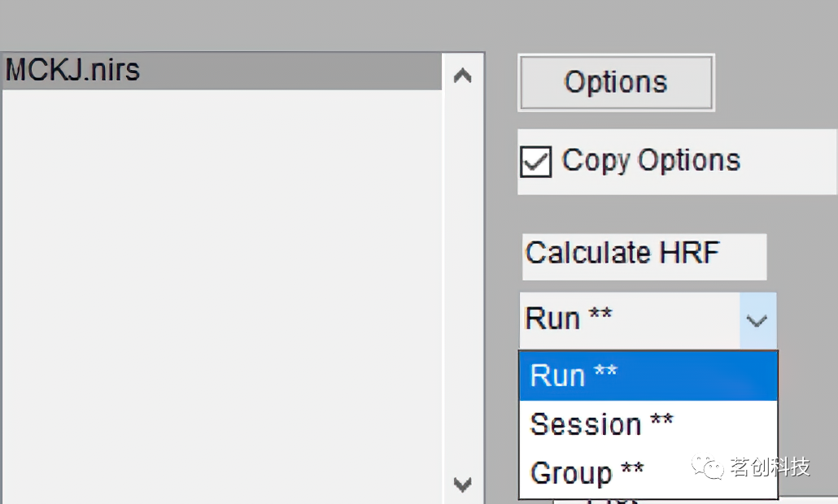Click the file list scrollbar track
This screenshot has width=838, height=504.
(462, 276)
